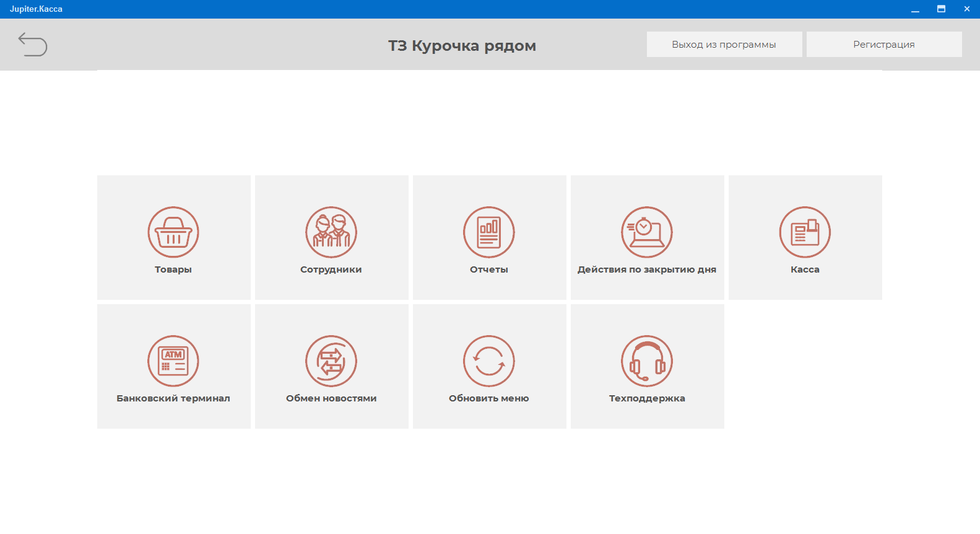Select the Действия по закрытию дня label
This screenshot has height=534, width=980.
[x=647, y=269]
